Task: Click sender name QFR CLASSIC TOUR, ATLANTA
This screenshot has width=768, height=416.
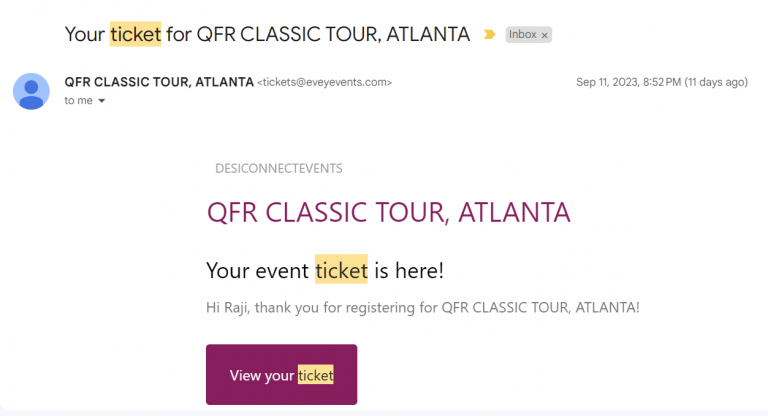Action: [x=159, y=82]
